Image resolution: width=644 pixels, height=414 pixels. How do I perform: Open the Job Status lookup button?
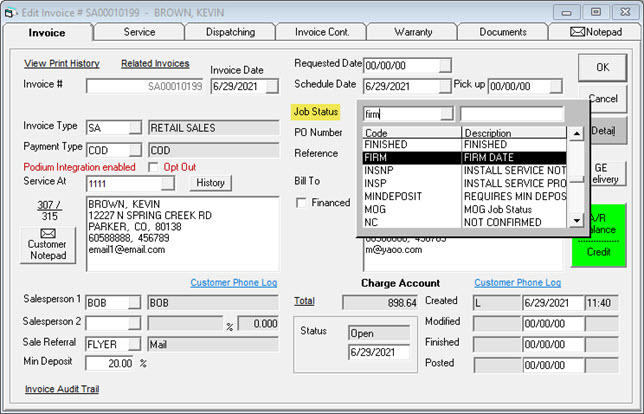click(x=447, y=114)
